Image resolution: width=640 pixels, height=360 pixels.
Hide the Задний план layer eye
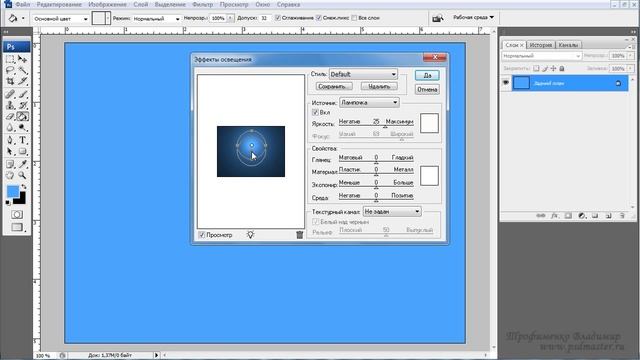[x=506, y=83]
